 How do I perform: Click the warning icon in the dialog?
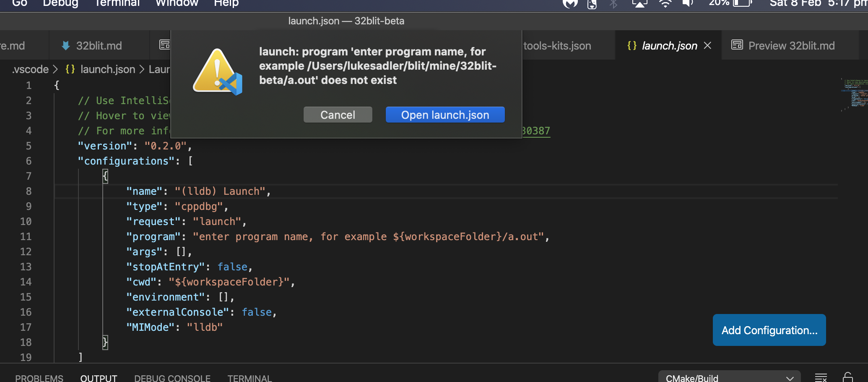(218, 71)
